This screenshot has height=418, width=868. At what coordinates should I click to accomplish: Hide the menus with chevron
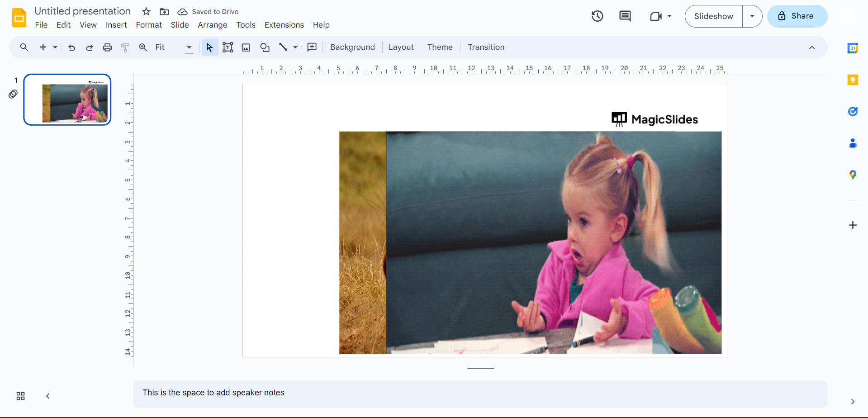[812, 47]
